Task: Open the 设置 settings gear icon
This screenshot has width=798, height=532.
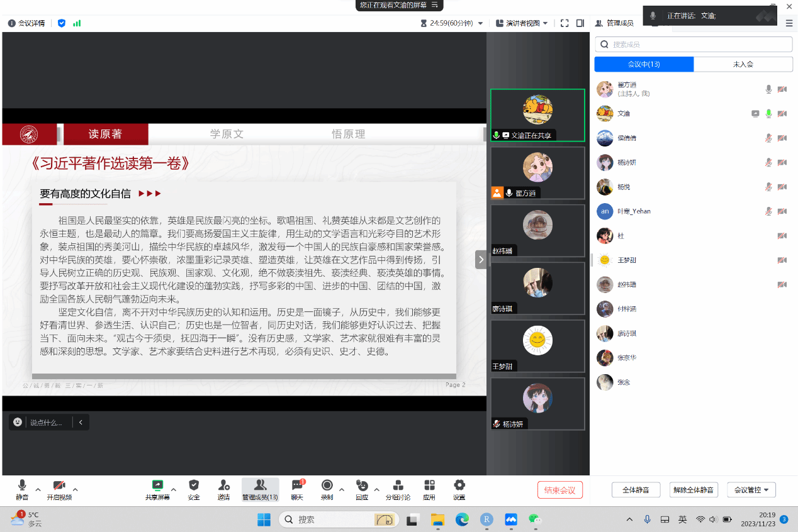Action: 459,485
